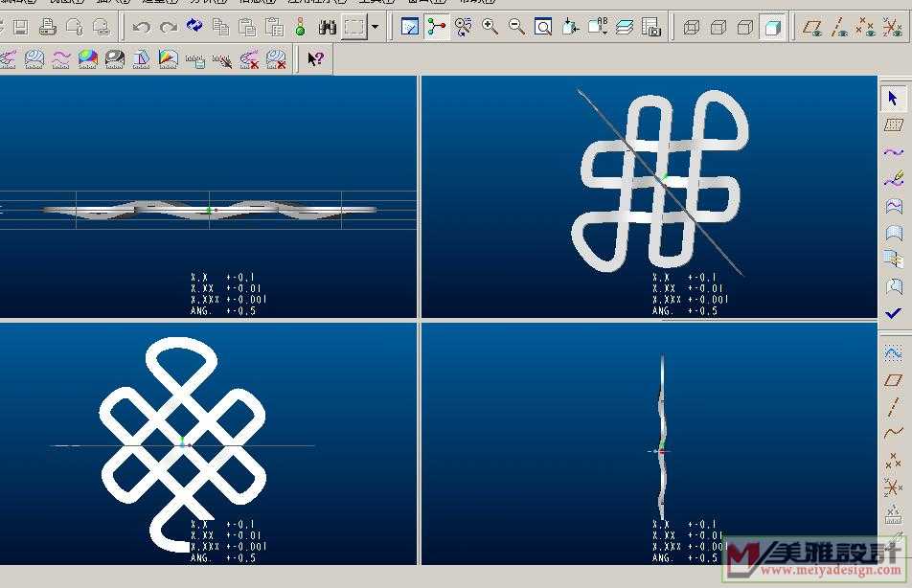This screenshot has height=588, width=912.
Task: Click the surface curvature analysis icon
Action: 34,58
